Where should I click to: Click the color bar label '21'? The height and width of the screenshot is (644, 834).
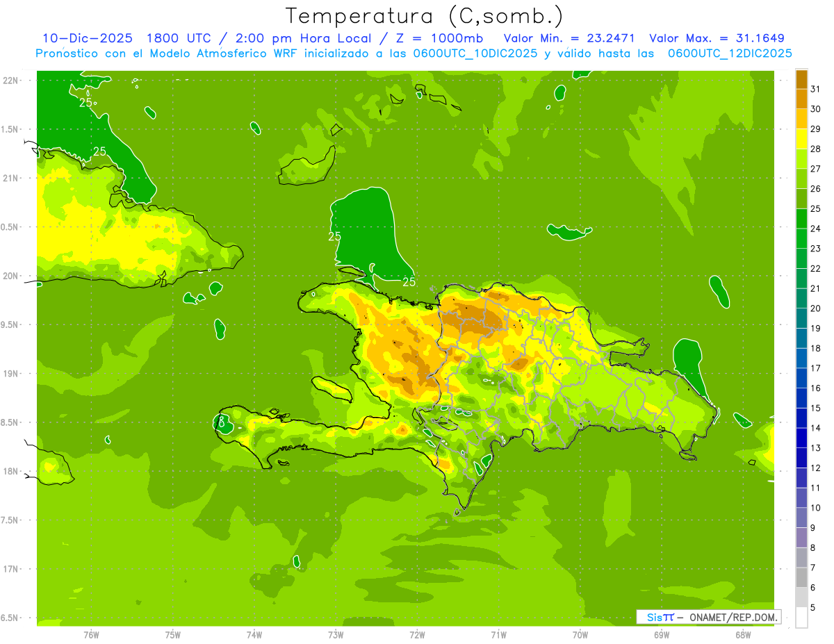816,288
